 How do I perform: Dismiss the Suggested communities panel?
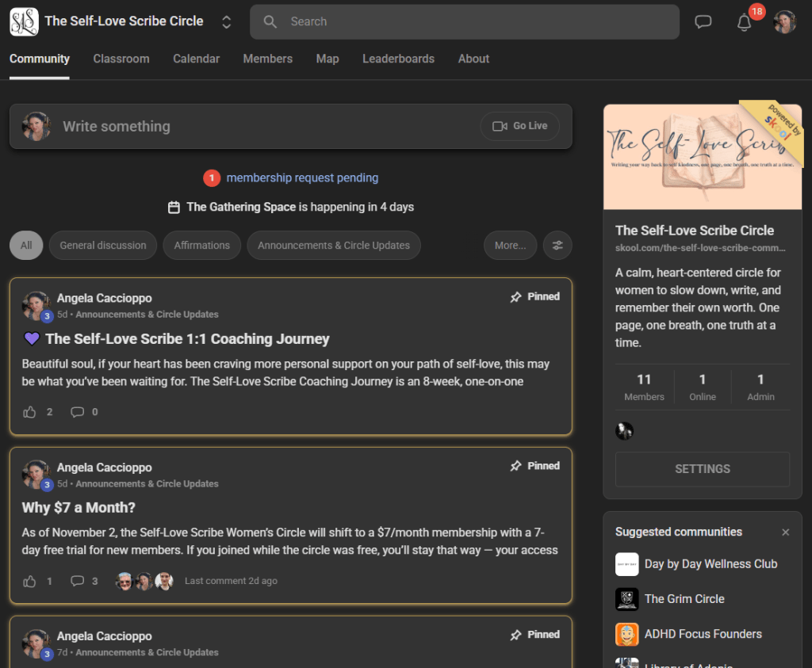click(x=786, y=532)
